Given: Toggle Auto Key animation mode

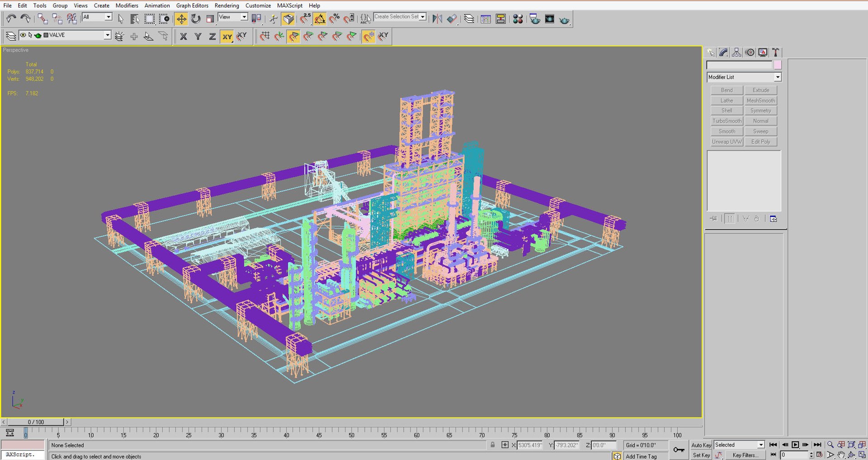Looking at the screenshot, I should pyautogui.click(x=701, y=445).
